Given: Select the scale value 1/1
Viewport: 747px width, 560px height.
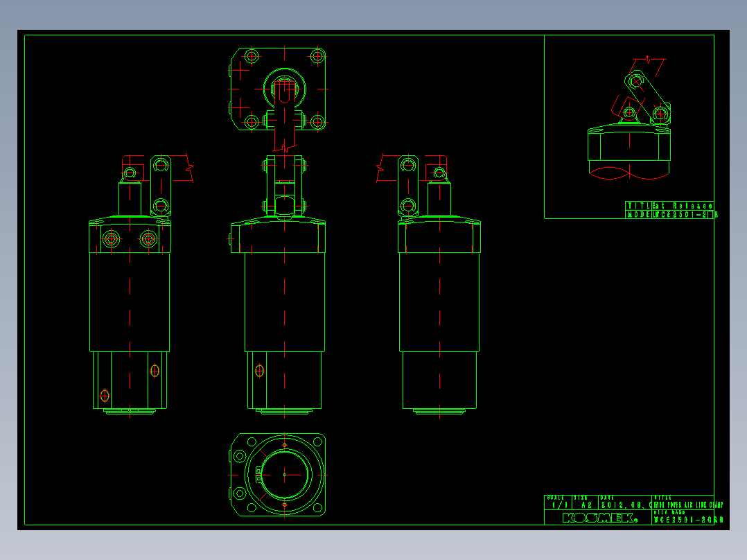Looking at the screenshot, I should coord(560,505).
